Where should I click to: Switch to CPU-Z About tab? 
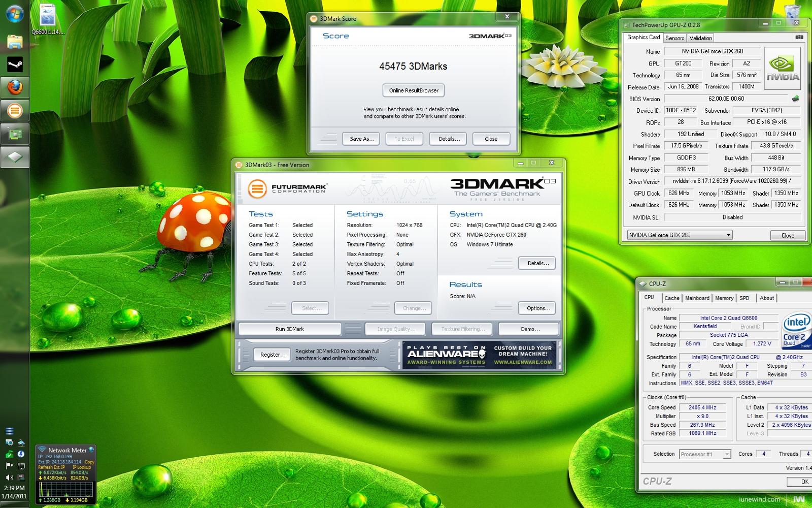coord(766,298)
